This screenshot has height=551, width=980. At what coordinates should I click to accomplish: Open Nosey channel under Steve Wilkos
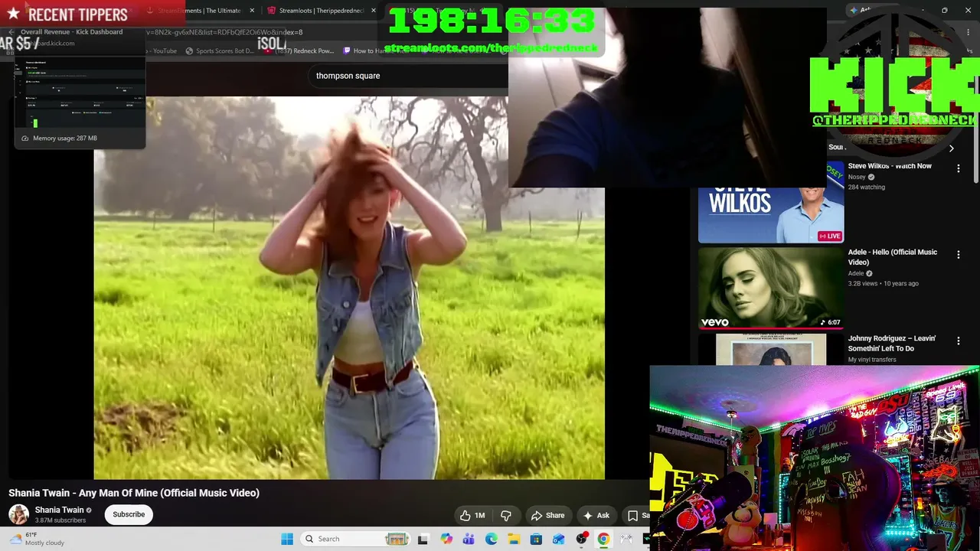857,177
